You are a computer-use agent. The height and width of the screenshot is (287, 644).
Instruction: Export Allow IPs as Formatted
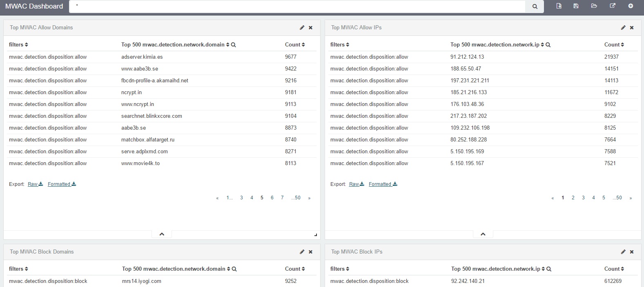pos(383,184)
